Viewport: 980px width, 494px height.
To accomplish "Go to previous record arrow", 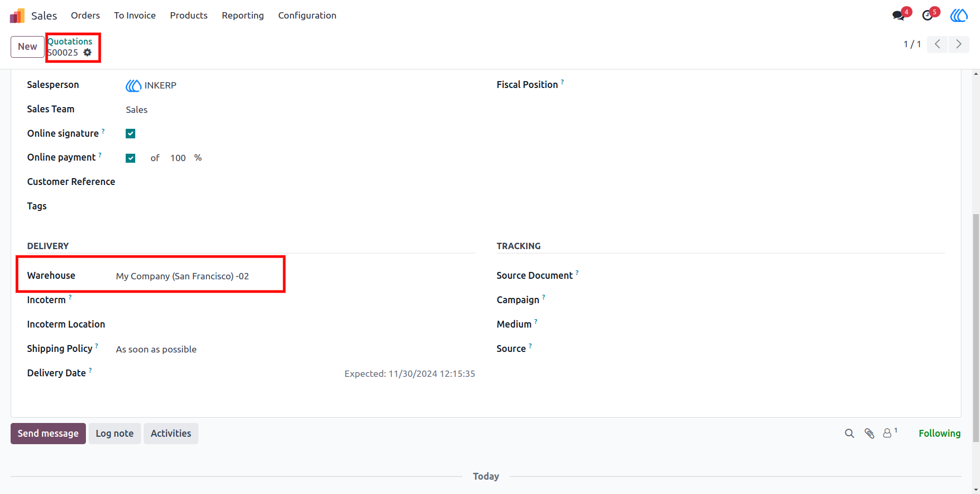I will point(938,44).
